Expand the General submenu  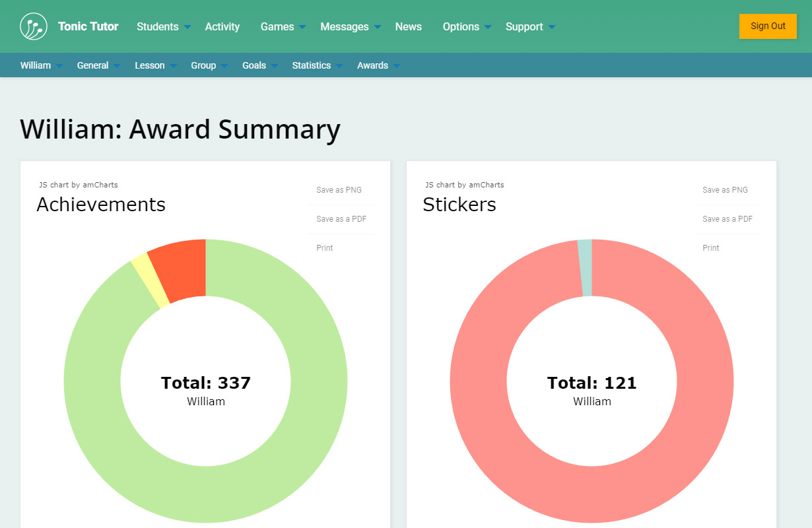[98, 65]
